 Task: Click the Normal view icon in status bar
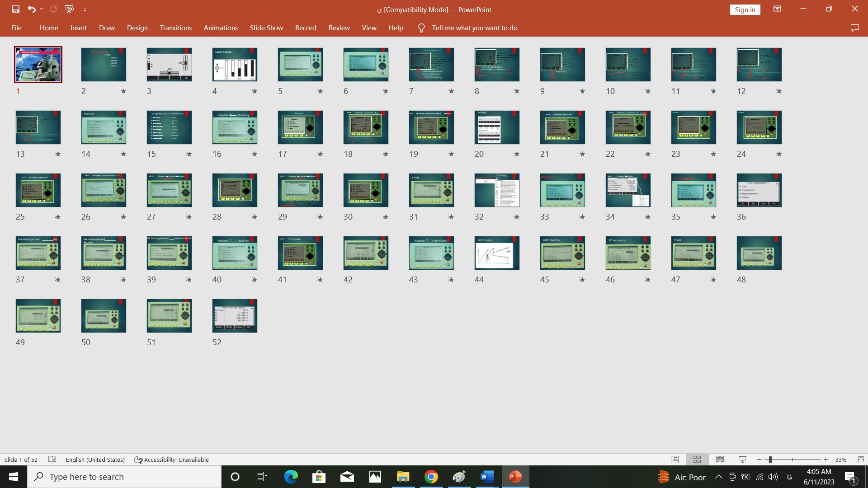tap(675, 459)
